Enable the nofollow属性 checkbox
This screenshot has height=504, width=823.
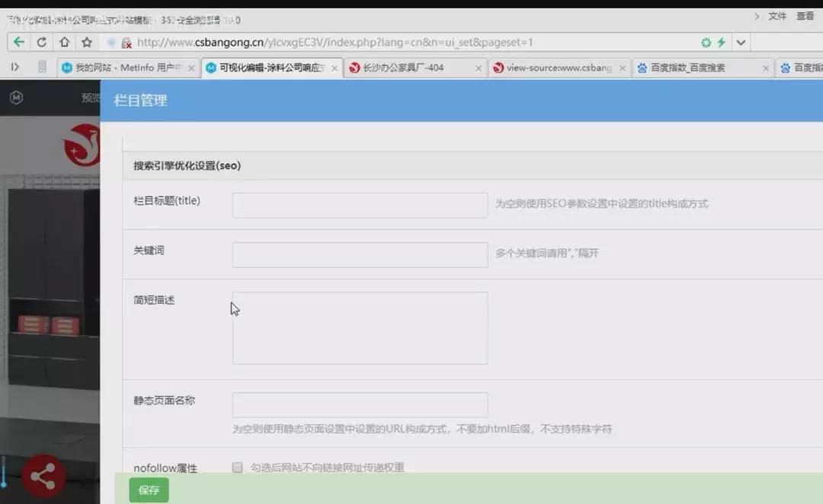[x=237, y=467]
